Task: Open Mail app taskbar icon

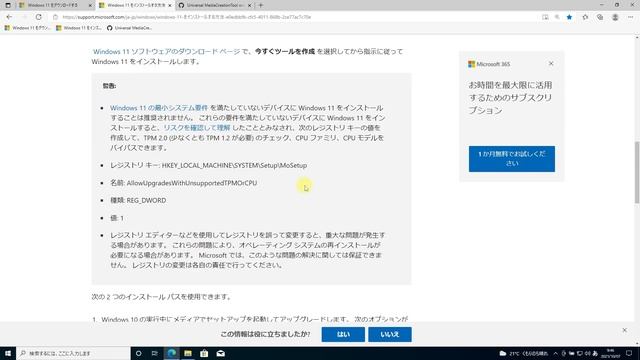Action: point(221,353)
